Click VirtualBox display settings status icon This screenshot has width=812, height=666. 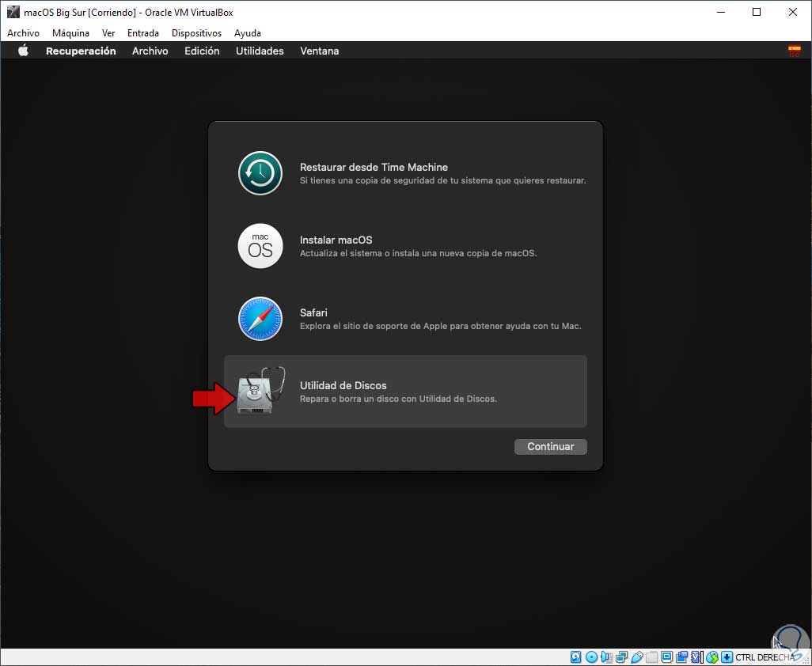pyautogui.click(x=667, y=657)
